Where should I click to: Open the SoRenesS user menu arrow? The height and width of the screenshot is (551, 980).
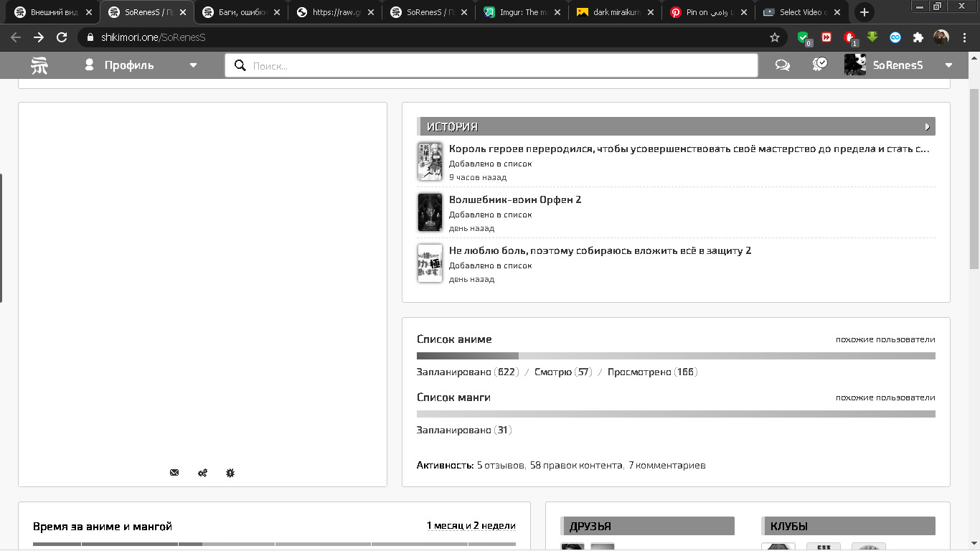pyautogui.click(x=948, y=65)
